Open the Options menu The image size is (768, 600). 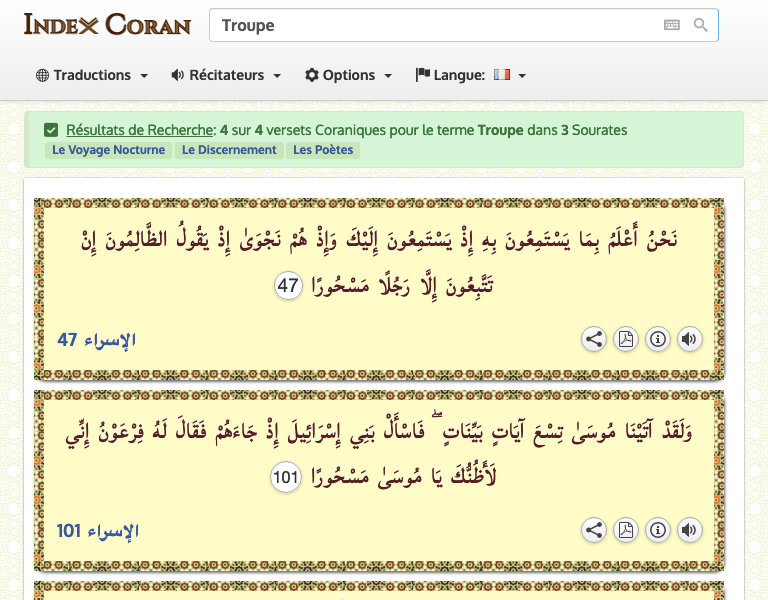pos(349,75)
